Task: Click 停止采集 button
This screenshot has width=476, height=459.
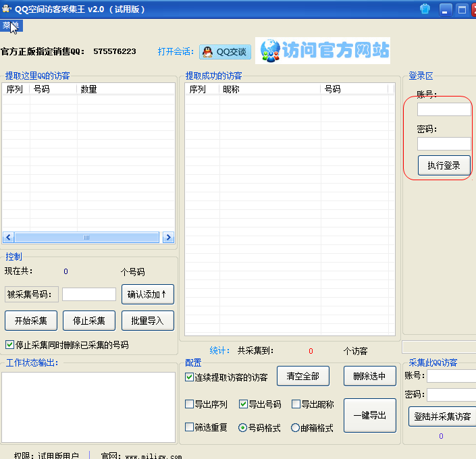Action: tap(89, 321)
